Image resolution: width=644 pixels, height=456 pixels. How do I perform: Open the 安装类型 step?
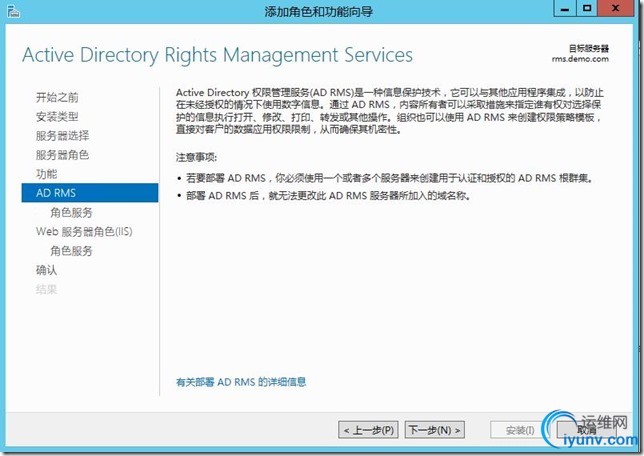(x=57, y=117)
